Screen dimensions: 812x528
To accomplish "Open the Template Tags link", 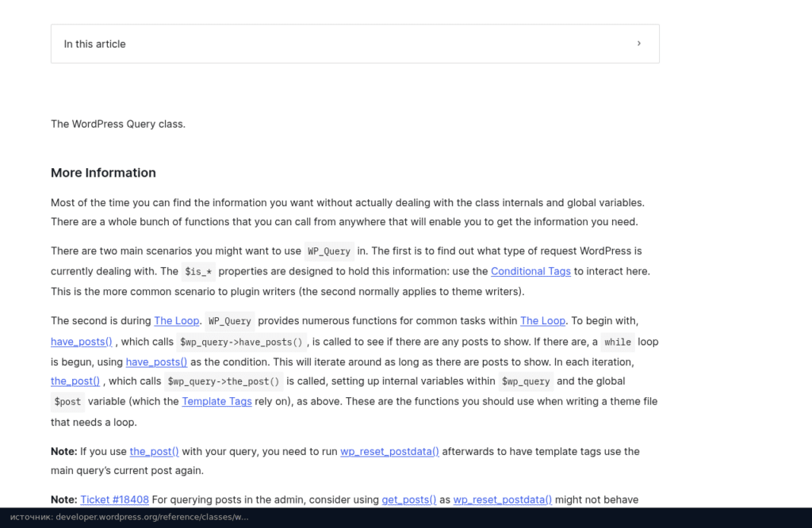I will coord(216,401).
